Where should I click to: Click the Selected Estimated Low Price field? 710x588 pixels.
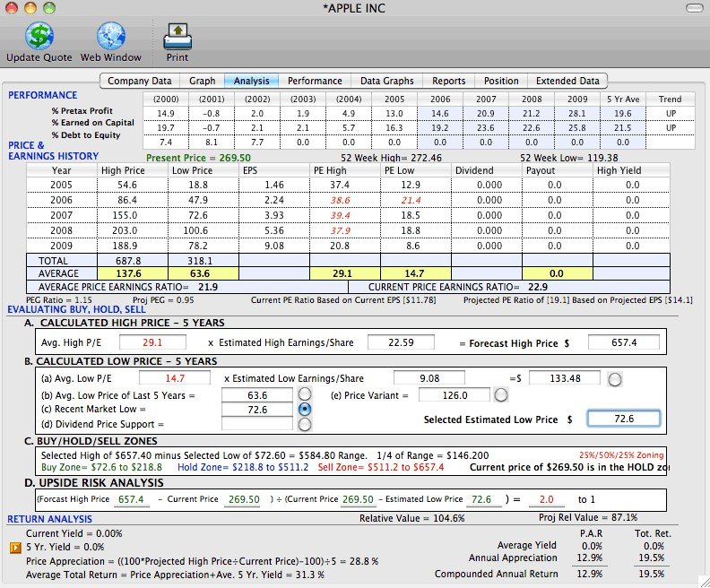tap(624, 419)
